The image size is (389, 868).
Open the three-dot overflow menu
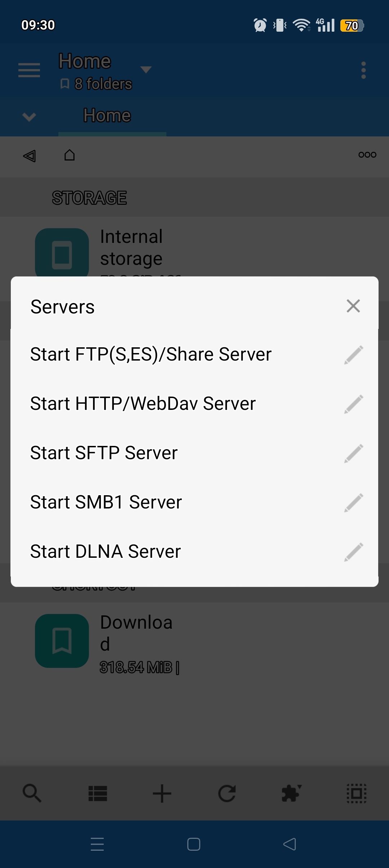[x=363, y=70]
